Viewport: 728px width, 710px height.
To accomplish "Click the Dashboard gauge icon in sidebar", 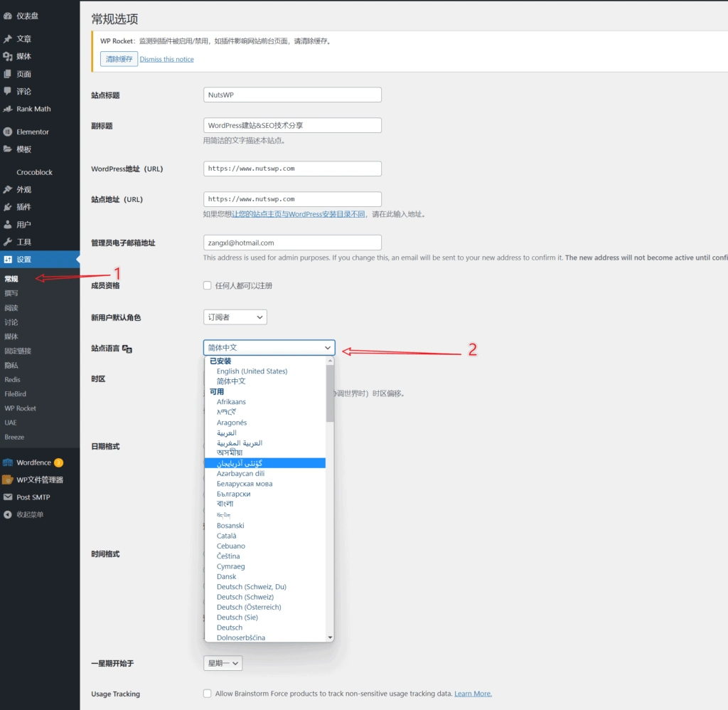I will coord(8,16).
